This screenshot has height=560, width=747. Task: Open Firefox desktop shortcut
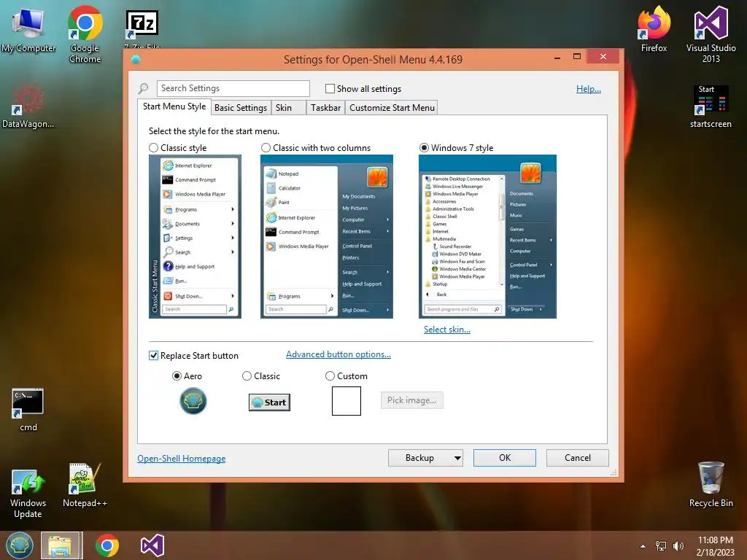coord(654,29)
